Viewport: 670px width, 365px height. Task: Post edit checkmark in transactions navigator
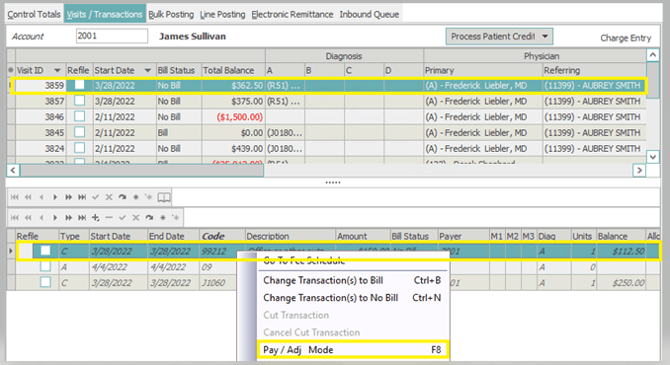click(122, 218)
